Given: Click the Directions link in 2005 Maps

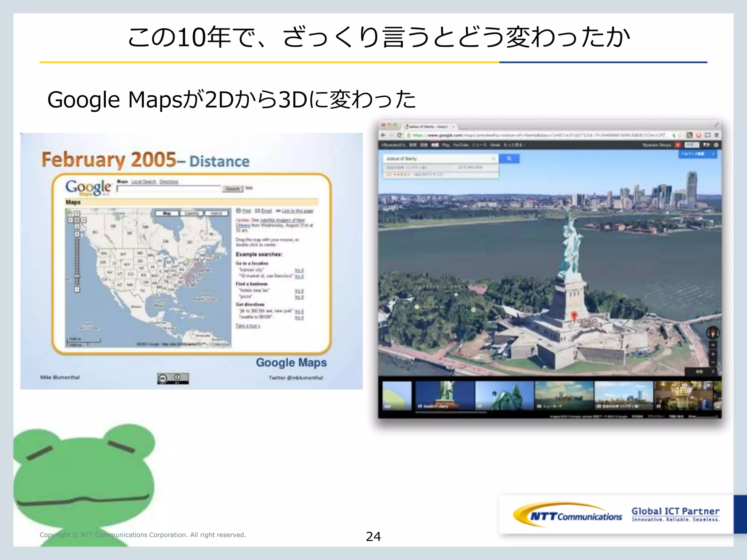Looking at the screenshot, I should coord(169,182).
